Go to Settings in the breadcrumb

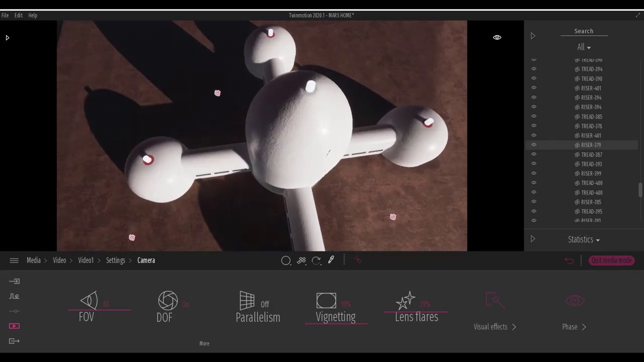click(x=115, y=260)
